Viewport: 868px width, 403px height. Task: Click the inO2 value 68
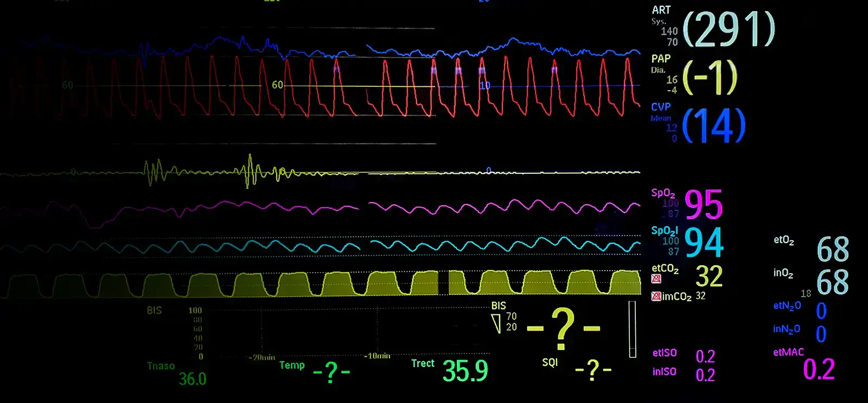click(833, 282)
